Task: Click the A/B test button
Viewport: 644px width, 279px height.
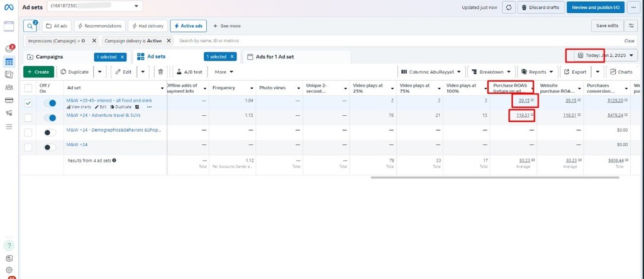Action: pos(189,72)
